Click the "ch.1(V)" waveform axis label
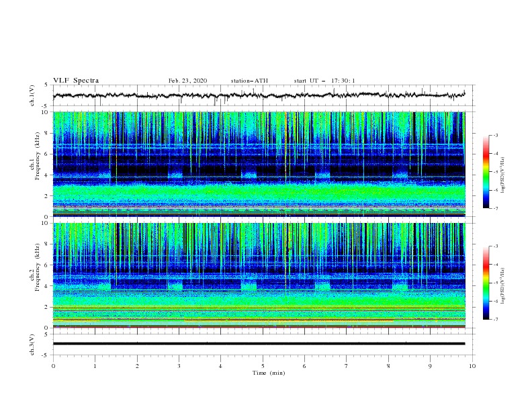Viewport: 532px width, 411px height. click(32, 95)
